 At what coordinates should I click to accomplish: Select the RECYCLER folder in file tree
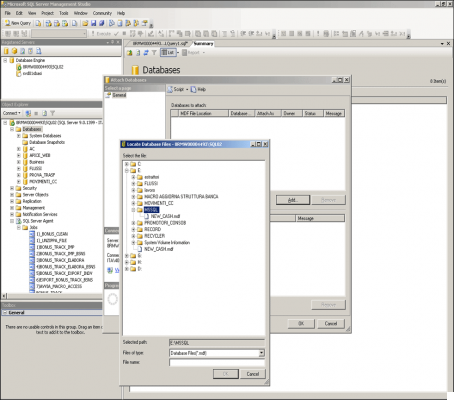click(154, 236)
